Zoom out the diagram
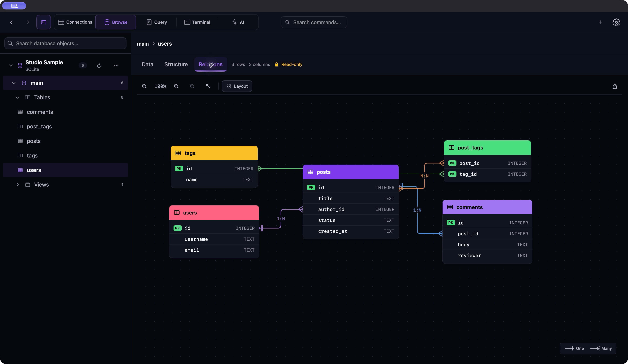This screenshot has width=628, height=364. tap(144, 86)
